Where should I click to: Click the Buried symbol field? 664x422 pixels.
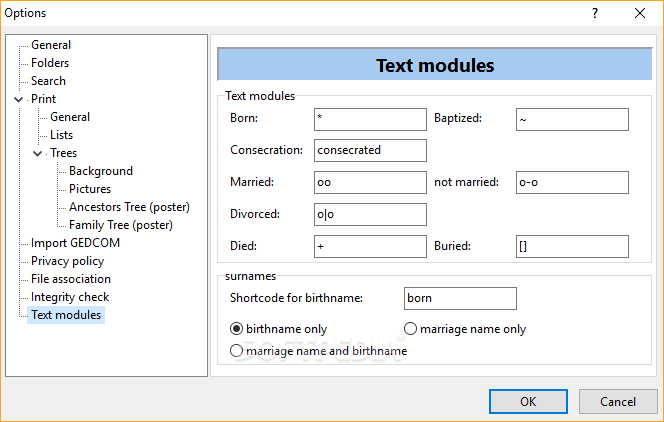[x=572, y=246]
